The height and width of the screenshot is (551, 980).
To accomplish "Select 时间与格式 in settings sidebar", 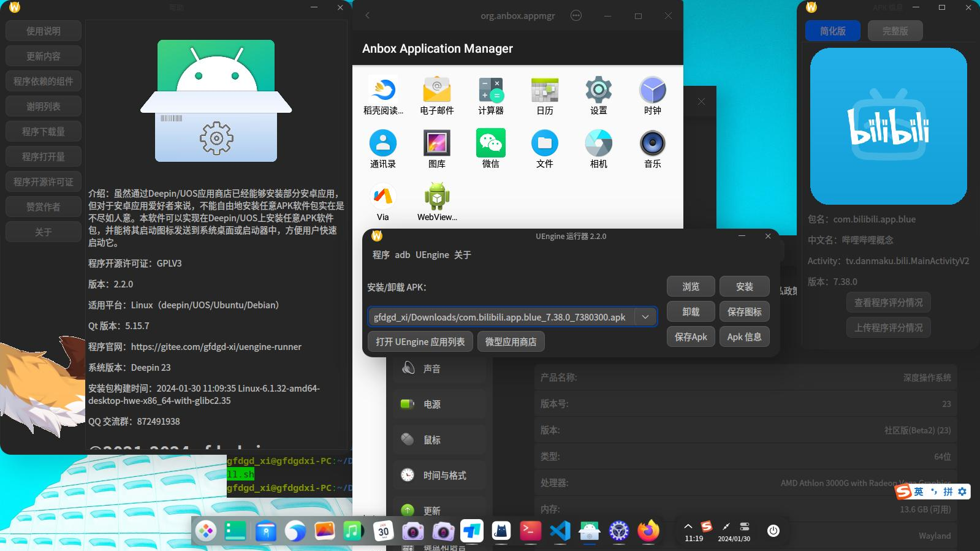I will (439, 476).
